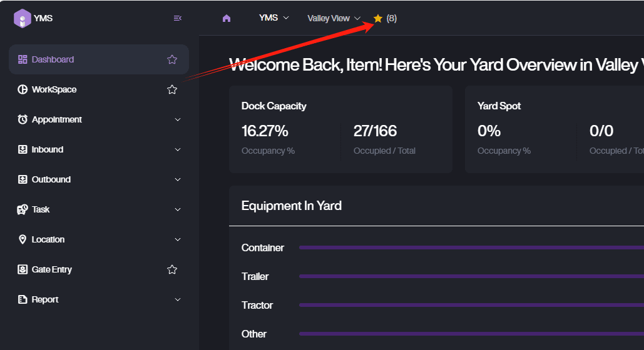Click the Task truck icon
Screen dimensions: 644x350
tap(23, 209)
